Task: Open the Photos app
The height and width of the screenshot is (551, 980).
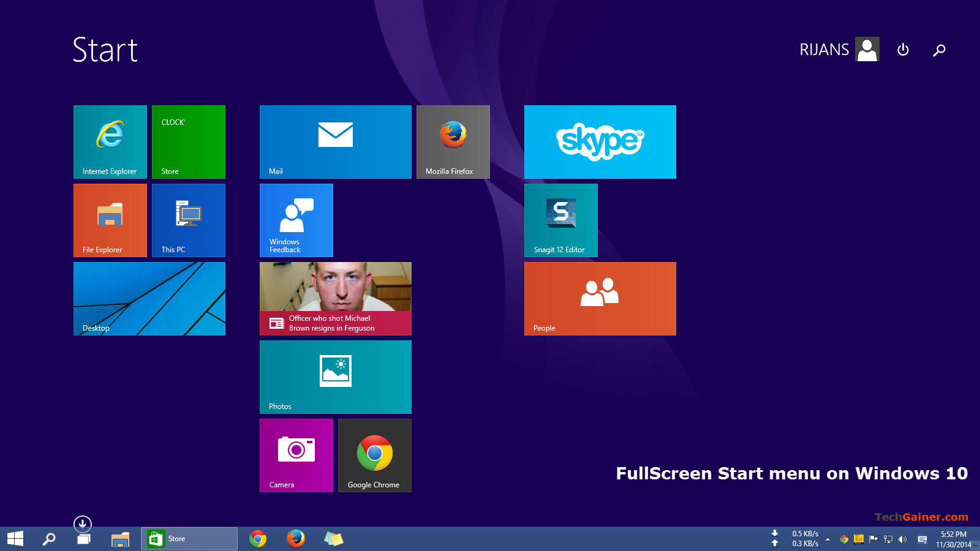Action: click(x=335, y=377)
